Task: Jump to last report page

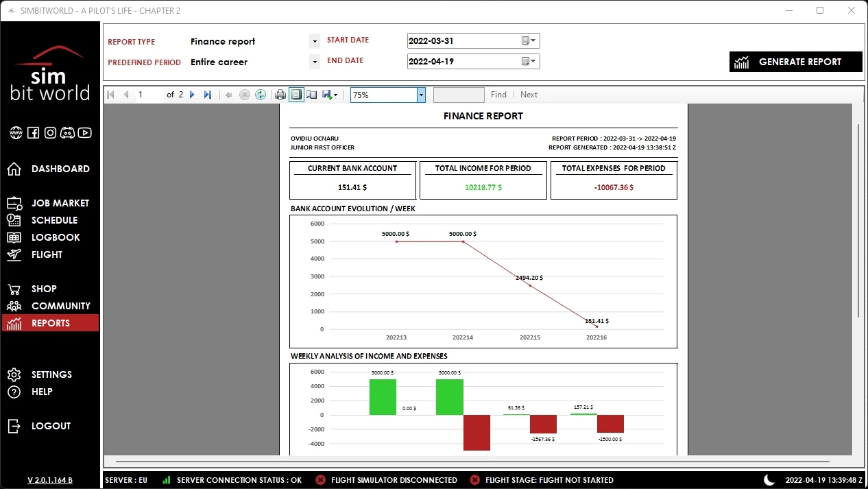Action: 208,95
